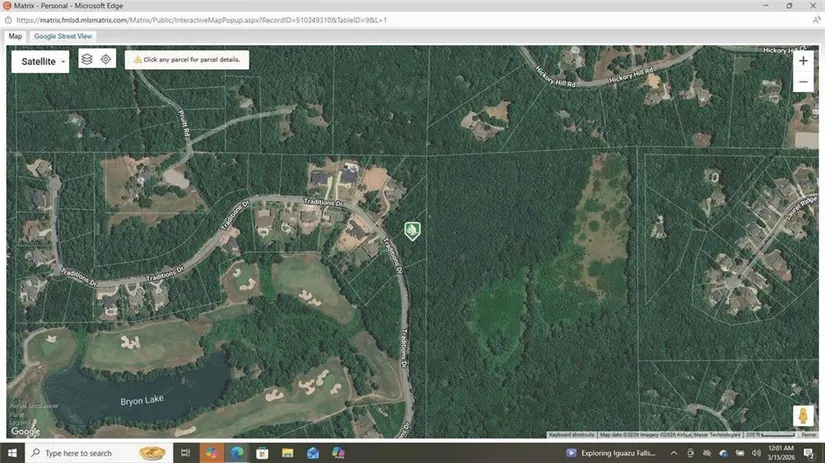Click the yellow Street View pegman
The height and width of the screenshot is (463, 825).
[x=803, y=416]
